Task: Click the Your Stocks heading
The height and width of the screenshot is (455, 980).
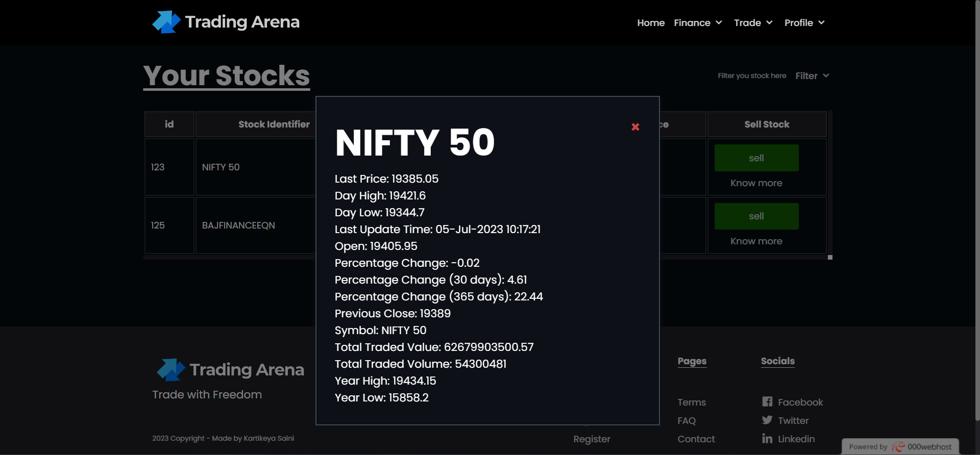Action: (227, 75)
